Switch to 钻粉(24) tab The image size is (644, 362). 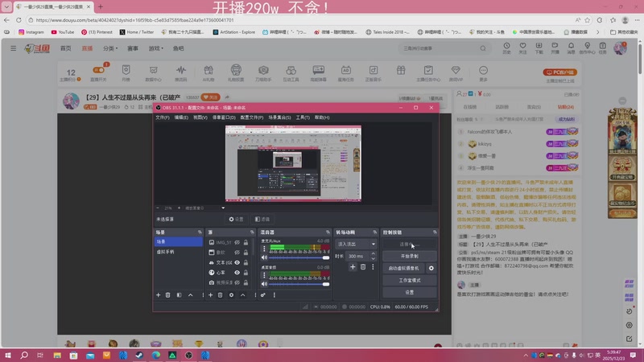(566, 107)
